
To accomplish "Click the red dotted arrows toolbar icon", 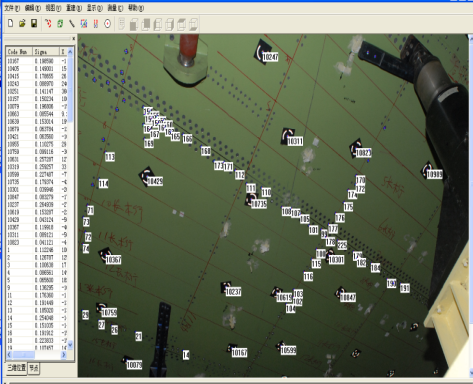I will (x=48, y=24).
